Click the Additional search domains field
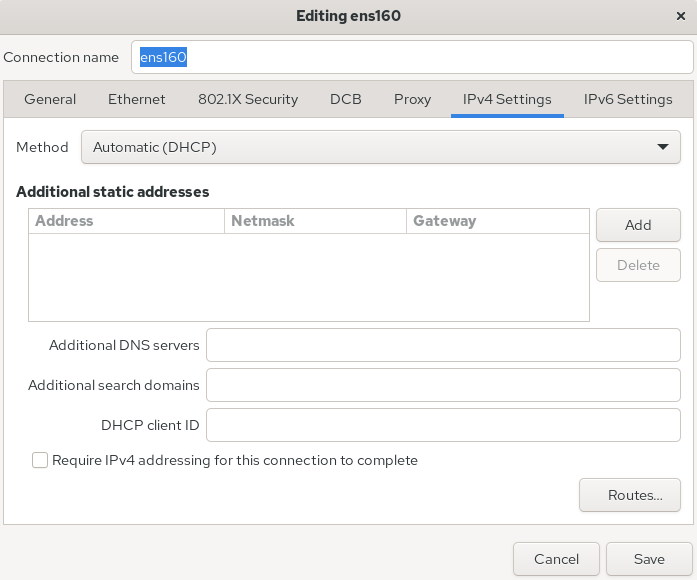 coord(443,385)
